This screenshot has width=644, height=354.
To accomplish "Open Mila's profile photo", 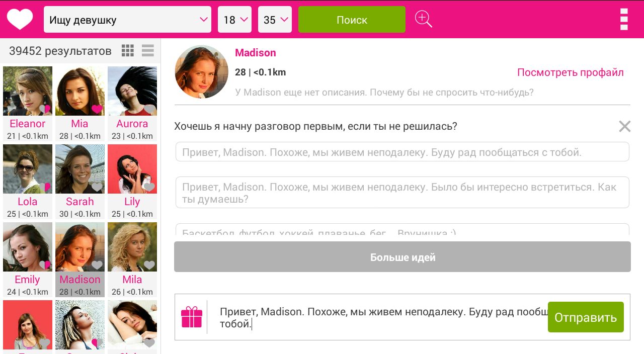I will 132,247.
